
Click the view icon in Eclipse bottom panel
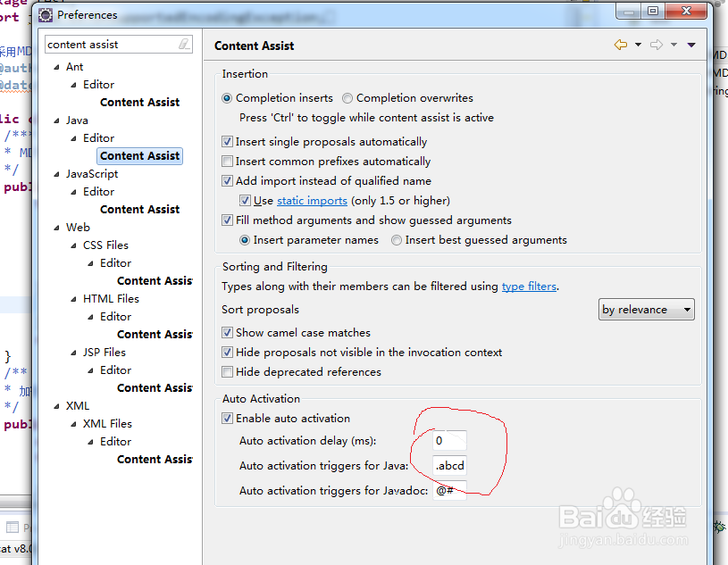(13, 527)
